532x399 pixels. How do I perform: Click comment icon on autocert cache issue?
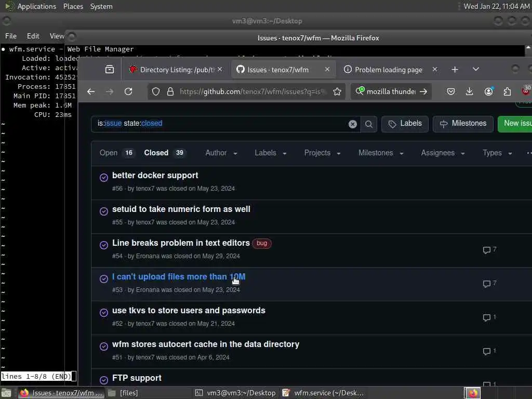(x=486, y=351)
